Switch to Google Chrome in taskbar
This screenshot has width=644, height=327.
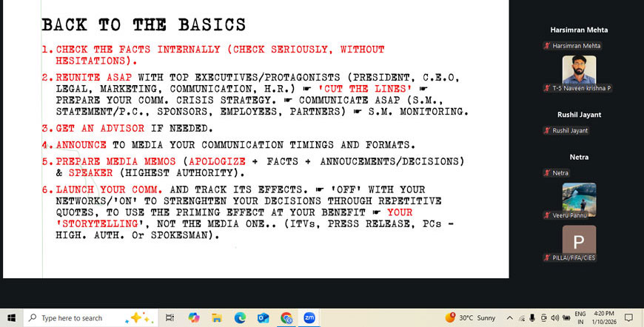[x=286, y=317]
